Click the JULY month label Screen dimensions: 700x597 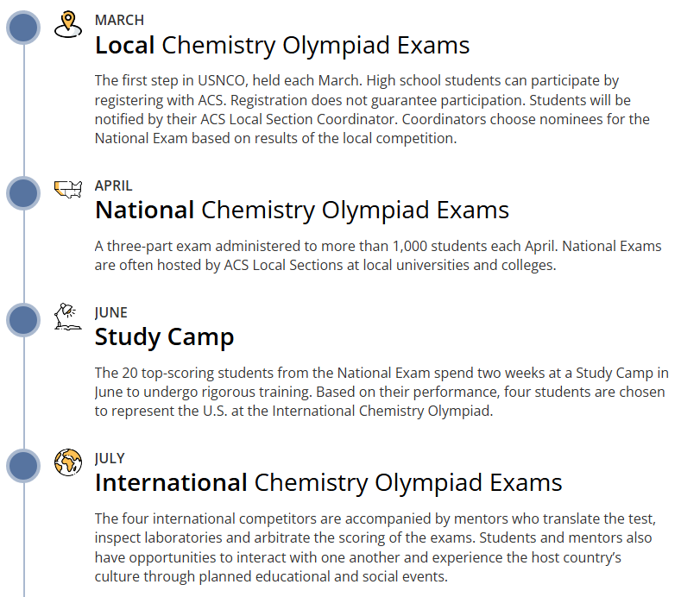(110, 458)
